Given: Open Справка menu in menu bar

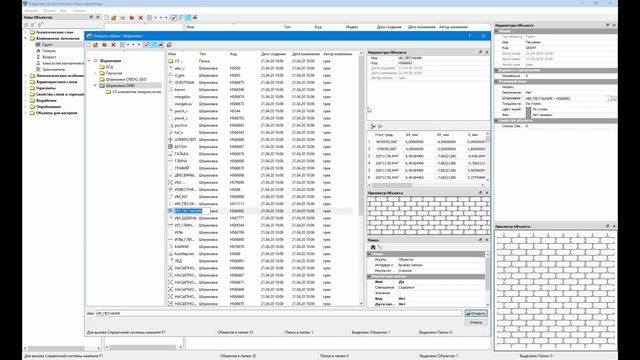Looking at the screenshot, I should (79, 11).
